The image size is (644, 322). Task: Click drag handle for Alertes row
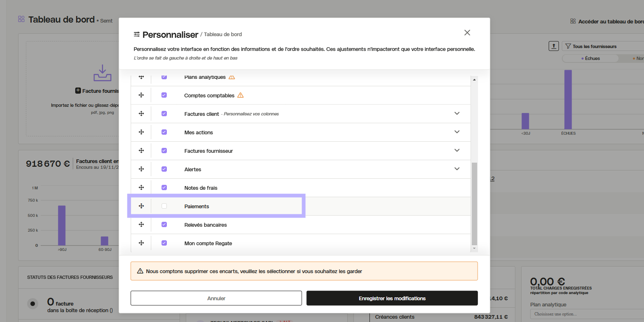point(141,169)
